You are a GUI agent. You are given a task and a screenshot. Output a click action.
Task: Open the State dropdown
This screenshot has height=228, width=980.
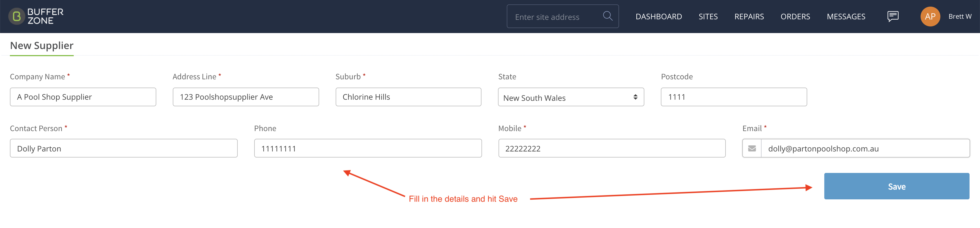[571, 97]
